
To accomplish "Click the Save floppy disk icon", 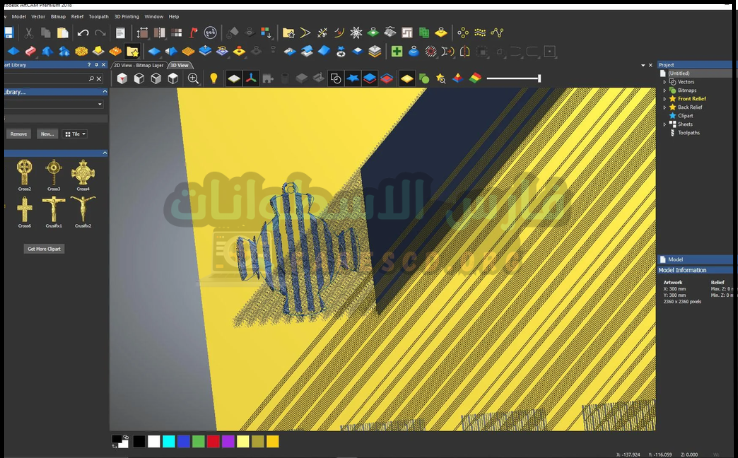I will tap(9, 33).
